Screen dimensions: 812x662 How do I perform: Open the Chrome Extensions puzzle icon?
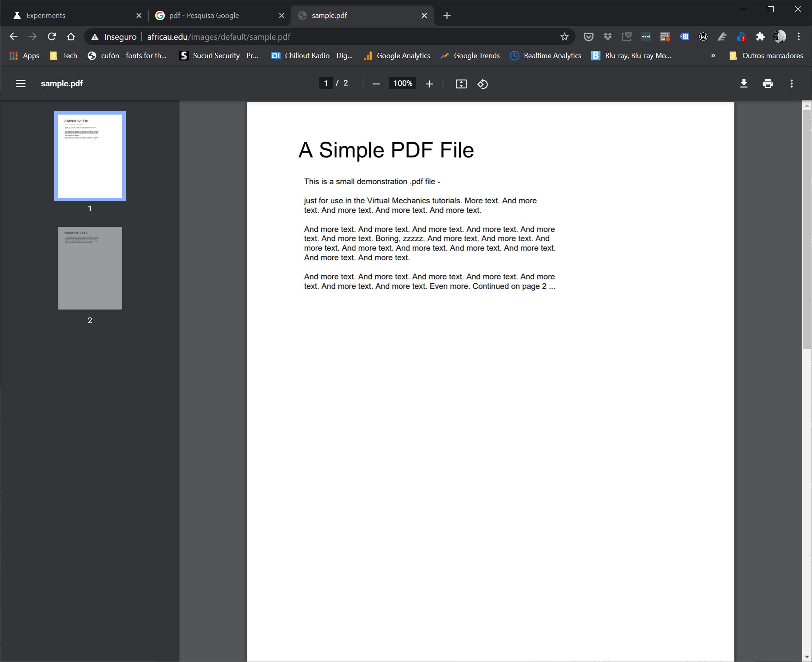pos(760,37)
